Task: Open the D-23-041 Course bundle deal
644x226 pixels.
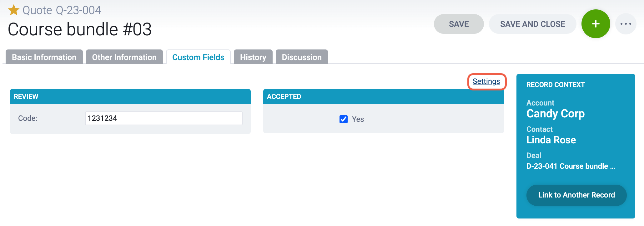Action: click(x=571, y=166)
